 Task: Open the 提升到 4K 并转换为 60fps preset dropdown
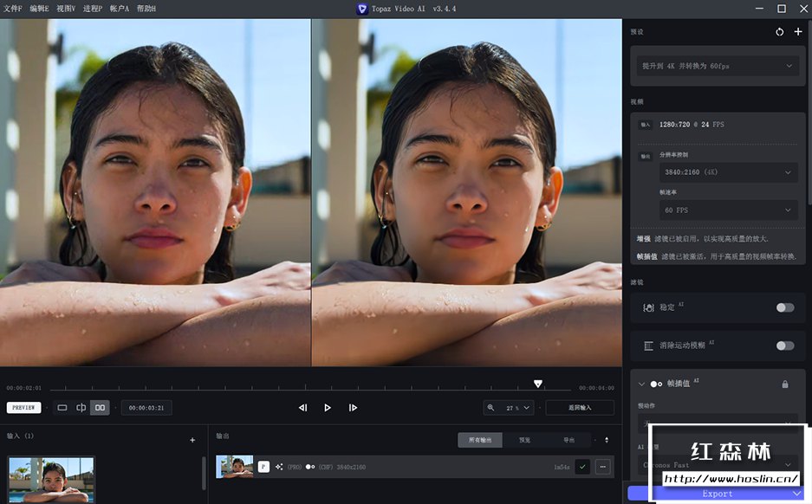point(718,66)
